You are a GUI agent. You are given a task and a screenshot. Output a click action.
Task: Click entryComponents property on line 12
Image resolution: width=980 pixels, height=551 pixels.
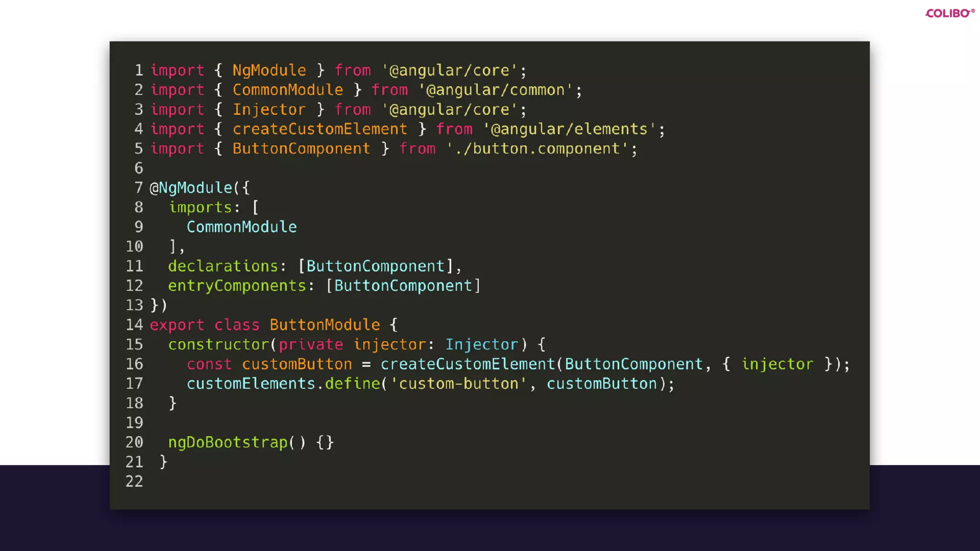coord(237,286)
